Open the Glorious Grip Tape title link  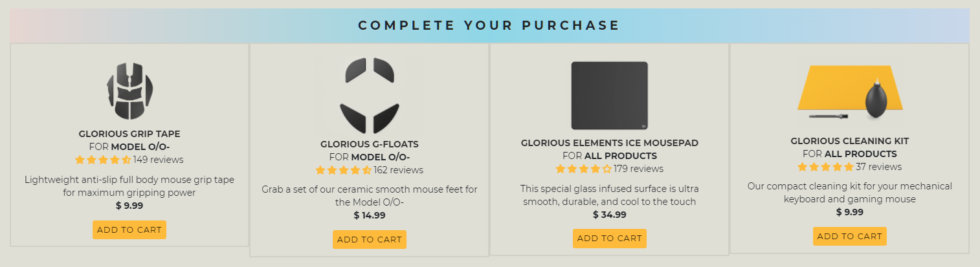(x=129, y=134)
